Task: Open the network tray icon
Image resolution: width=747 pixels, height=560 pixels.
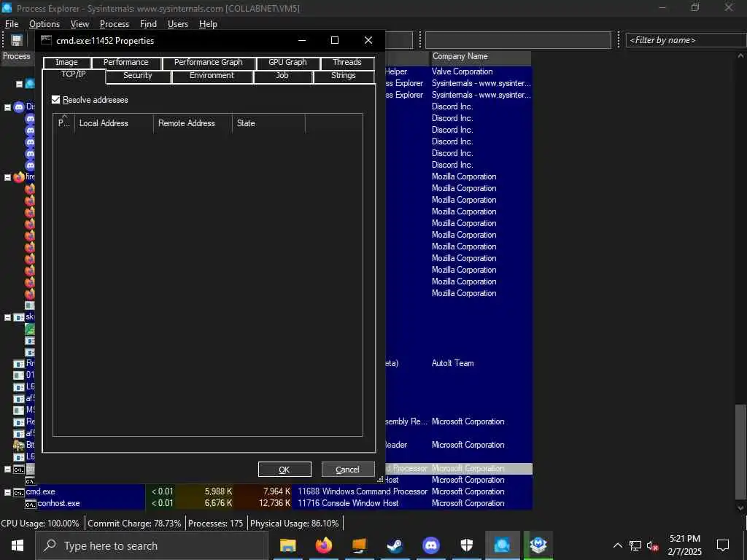Action: (x=635, y=545)
